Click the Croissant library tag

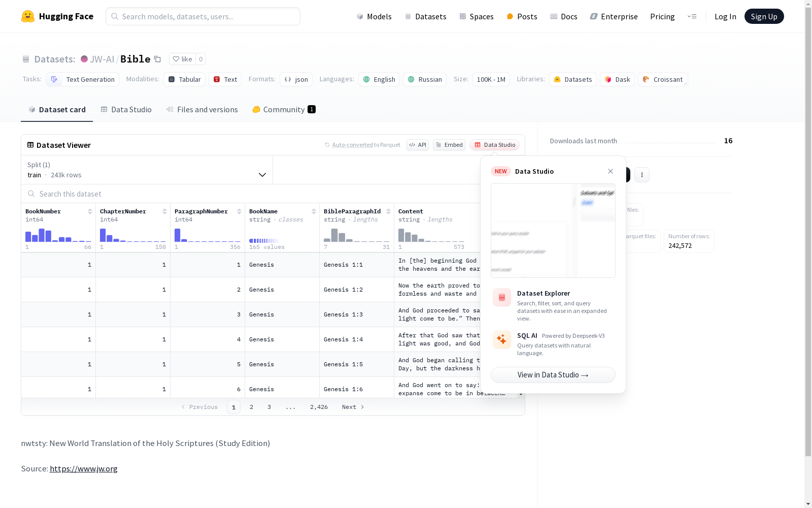(x=663, y=79)
